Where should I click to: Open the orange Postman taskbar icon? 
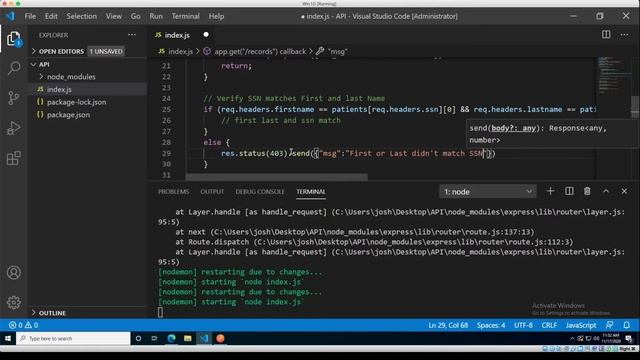click(220, 338)
